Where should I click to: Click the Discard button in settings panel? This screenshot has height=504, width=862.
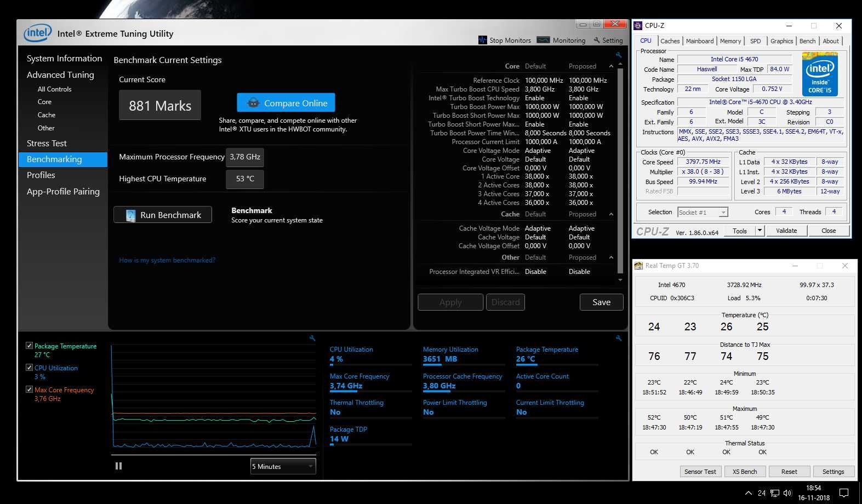(505, 302)
